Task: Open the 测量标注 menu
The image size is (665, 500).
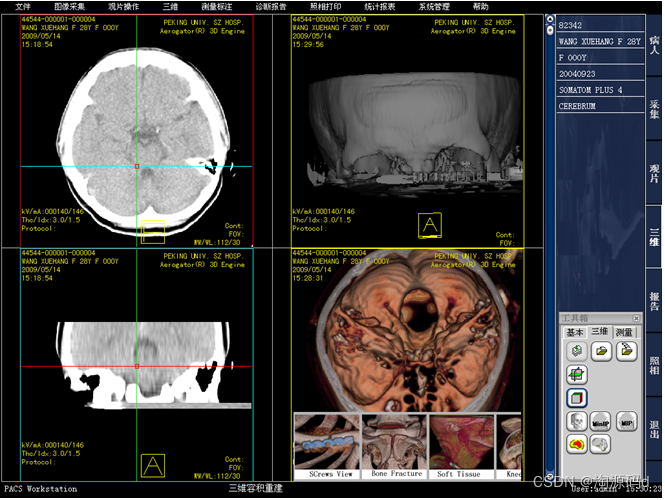Action: point(217,7)
